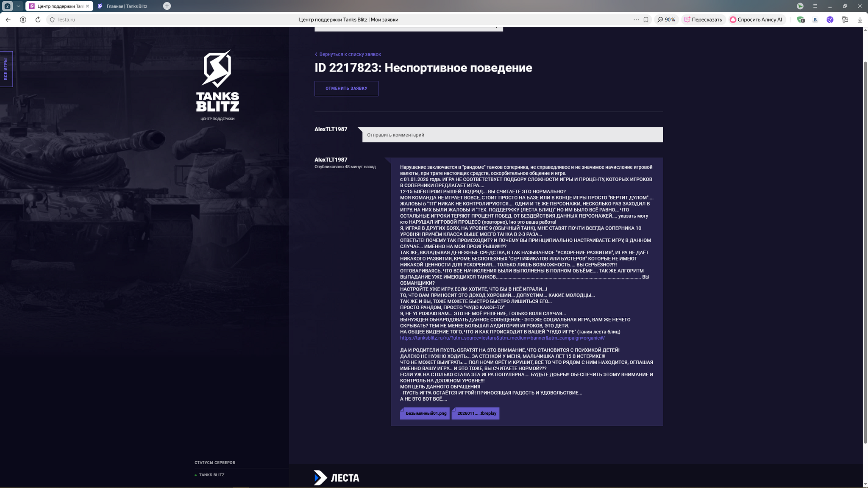Open the 90 % zoom control
This screenshot has width=868, height=488.
click(x=666, y=19)
